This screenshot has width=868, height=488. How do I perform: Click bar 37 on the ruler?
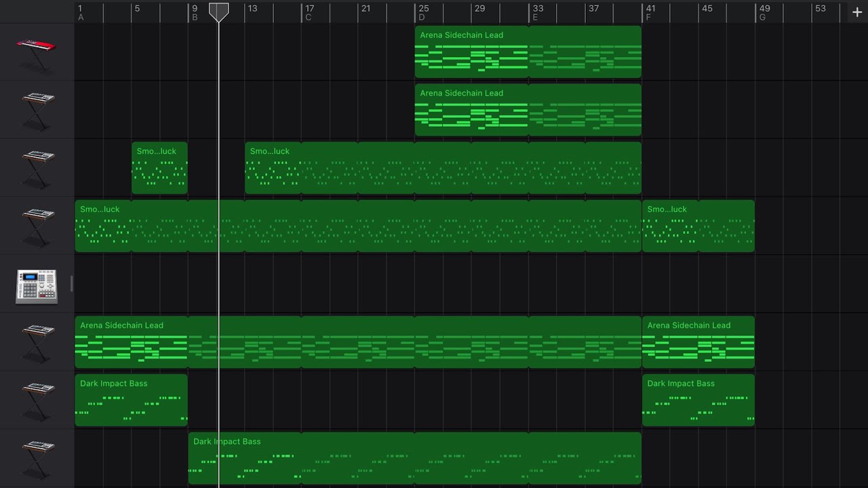tap(593, 9)
